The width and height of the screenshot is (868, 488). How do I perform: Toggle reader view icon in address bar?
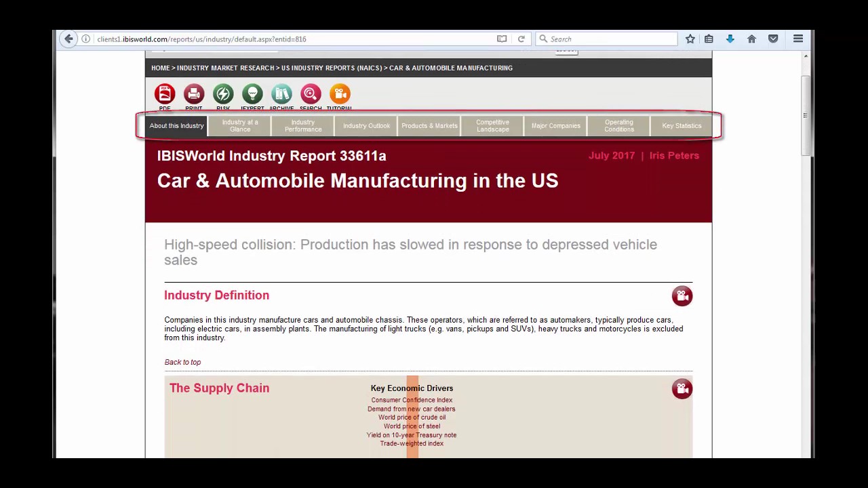click(x=502, y=39)
